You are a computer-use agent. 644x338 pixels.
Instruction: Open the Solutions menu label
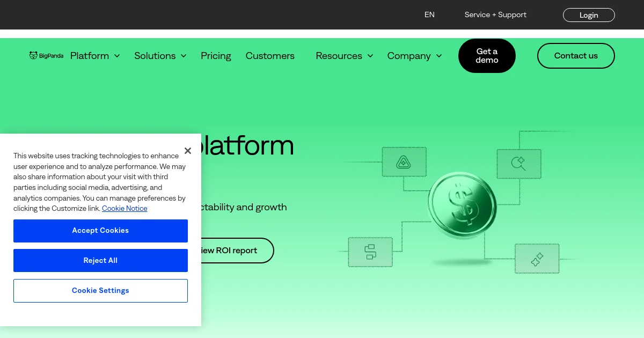point(155,56)
